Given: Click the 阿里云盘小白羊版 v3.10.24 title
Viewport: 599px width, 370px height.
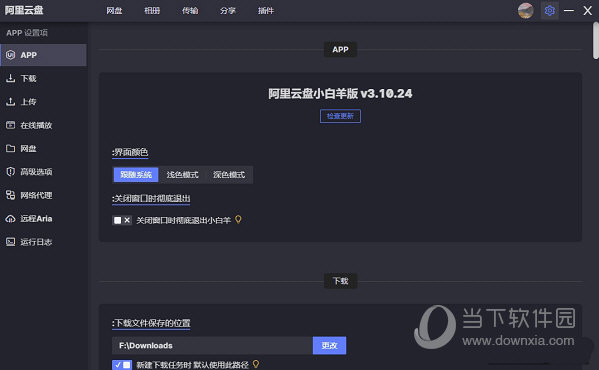Looking at the screenshot, I should point(340,94).
